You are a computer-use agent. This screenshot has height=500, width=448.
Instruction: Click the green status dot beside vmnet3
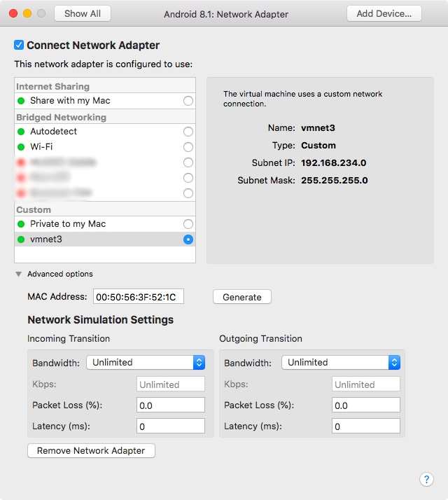click(22, 239)
